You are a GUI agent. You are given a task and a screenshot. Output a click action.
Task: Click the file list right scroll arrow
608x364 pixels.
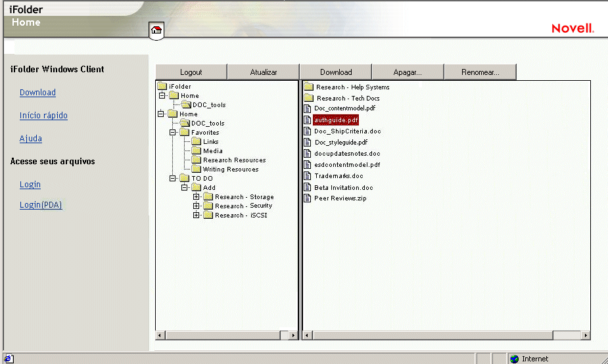[585, 335]
